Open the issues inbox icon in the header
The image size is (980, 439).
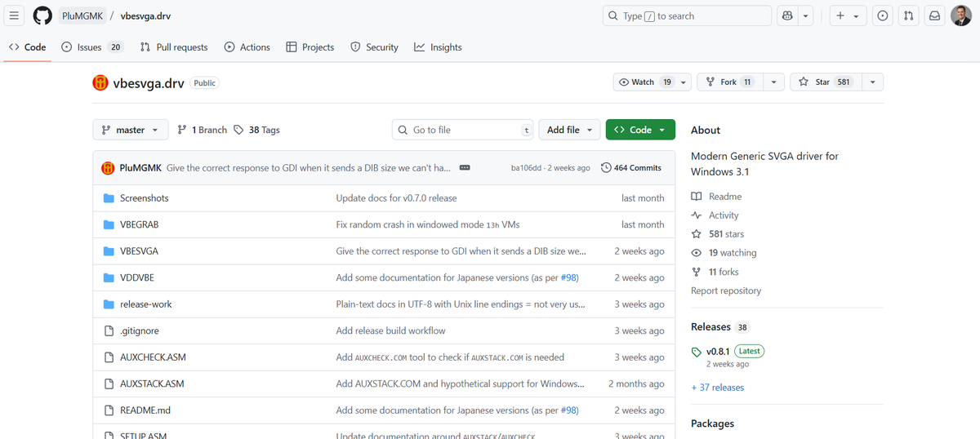pos(883,16)
